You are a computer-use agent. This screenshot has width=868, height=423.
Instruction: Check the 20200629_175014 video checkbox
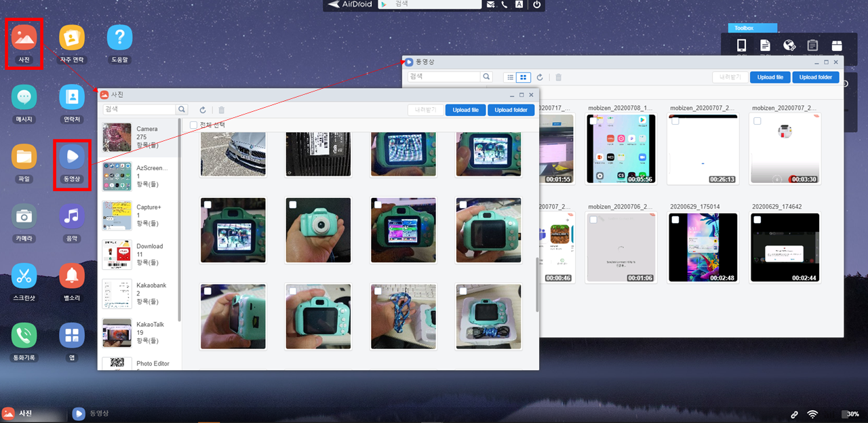pyautogui.click(x=675, y=220)
